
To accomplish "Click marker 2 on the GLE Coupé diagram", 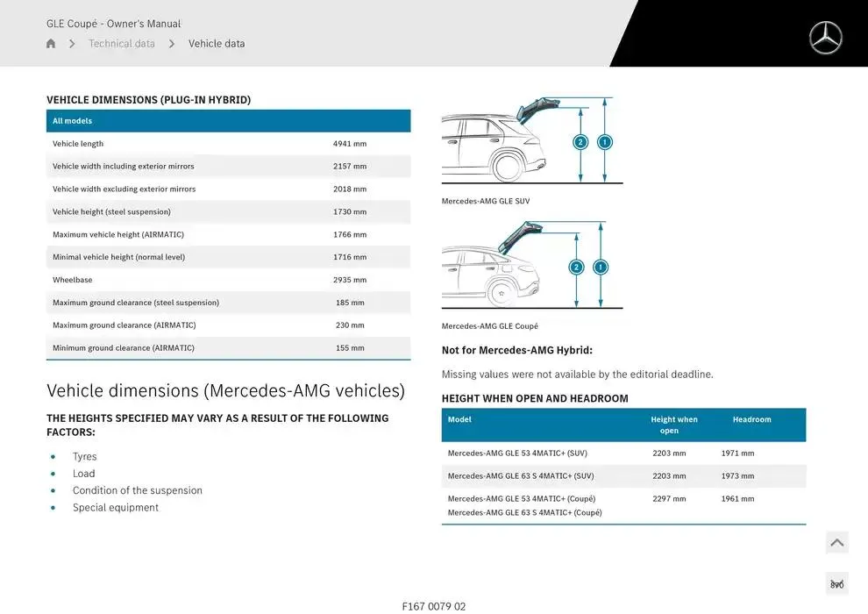I will tap(576, 267).
